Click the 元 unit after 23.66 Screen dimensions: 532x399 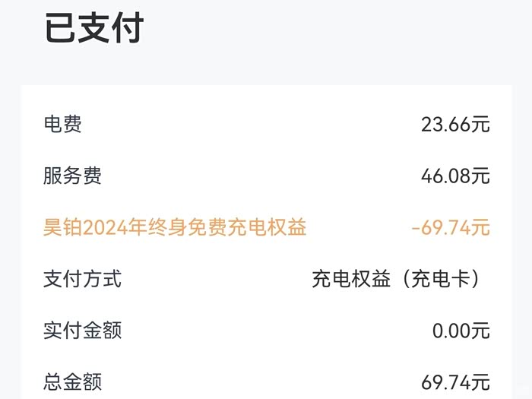pos(480,124)
